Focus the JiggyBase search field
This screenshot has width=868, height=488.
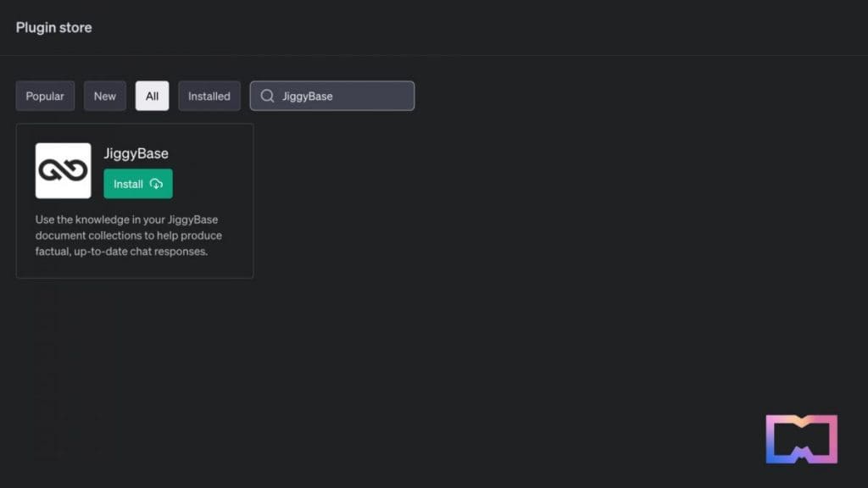[332, 97]
